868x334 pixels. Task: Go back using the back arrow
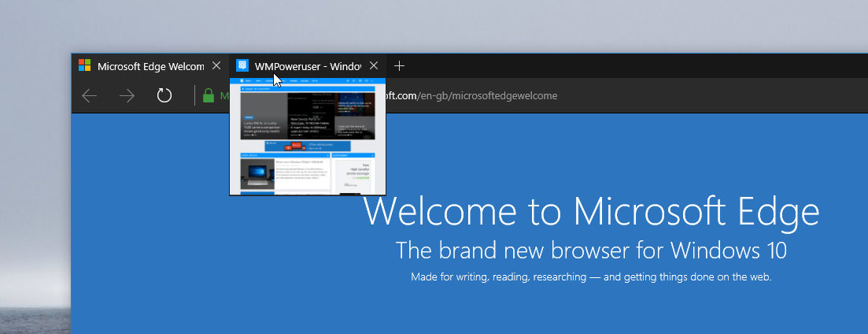point(89,96)
